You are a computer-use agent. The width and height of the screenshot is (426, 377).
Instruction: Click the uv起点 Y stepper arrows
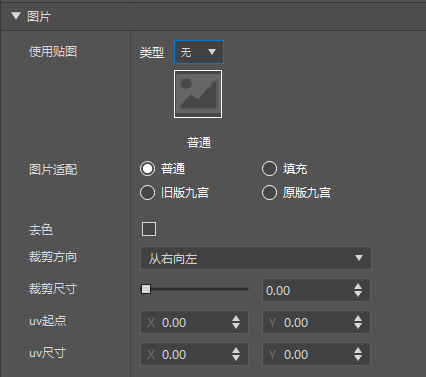point(358,322)
